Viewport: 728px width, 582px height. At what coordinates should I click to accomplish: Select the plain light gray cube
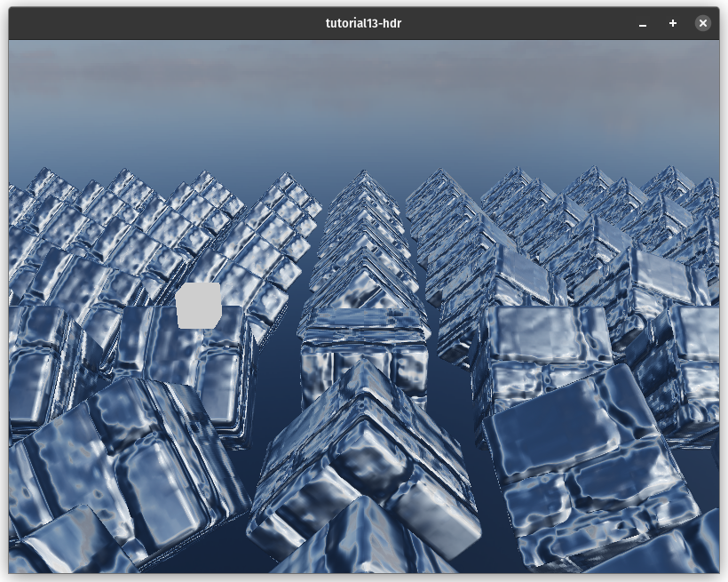[x=198, y=306]
